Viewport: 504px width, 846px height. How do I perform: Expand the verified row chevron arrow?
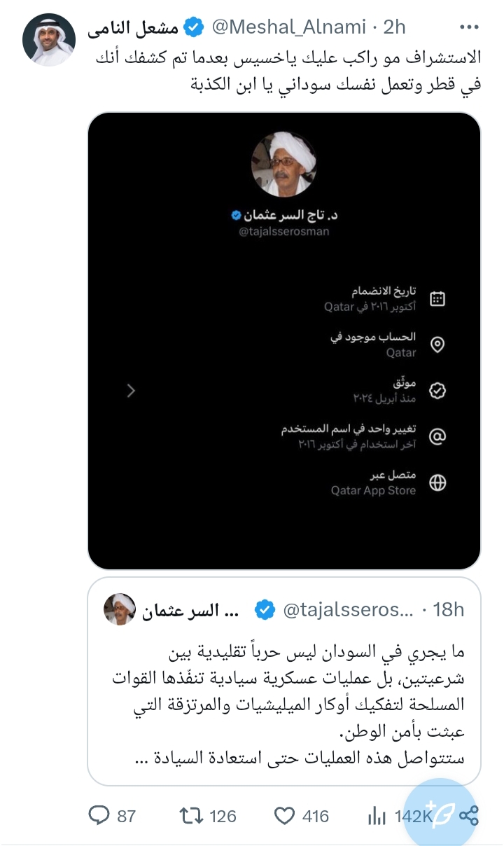pos(131,391)
